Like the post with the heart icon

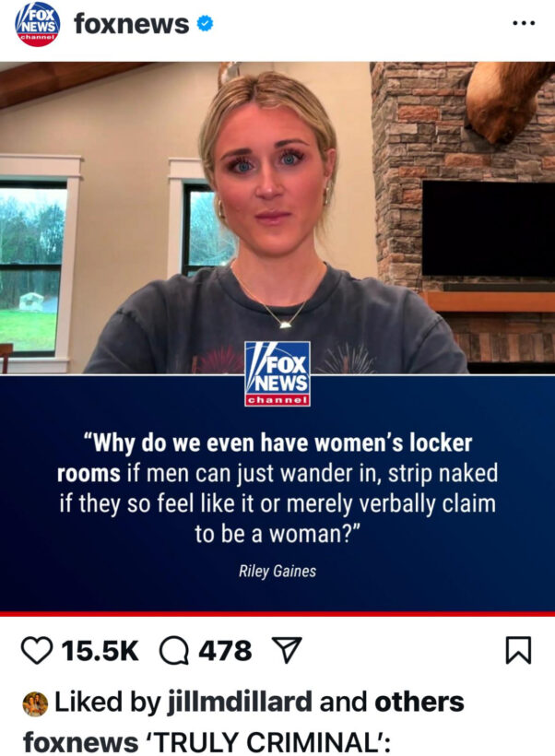pos(37,650)
